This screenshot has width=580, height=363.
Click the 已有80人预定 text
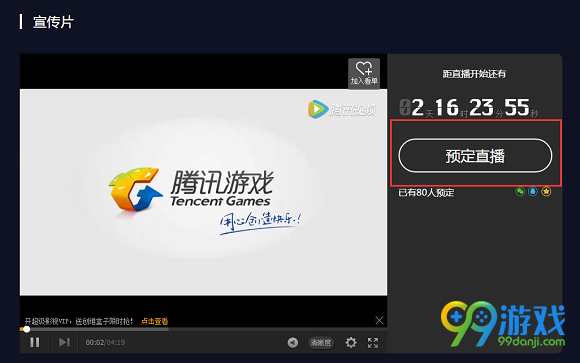point(426,193)
